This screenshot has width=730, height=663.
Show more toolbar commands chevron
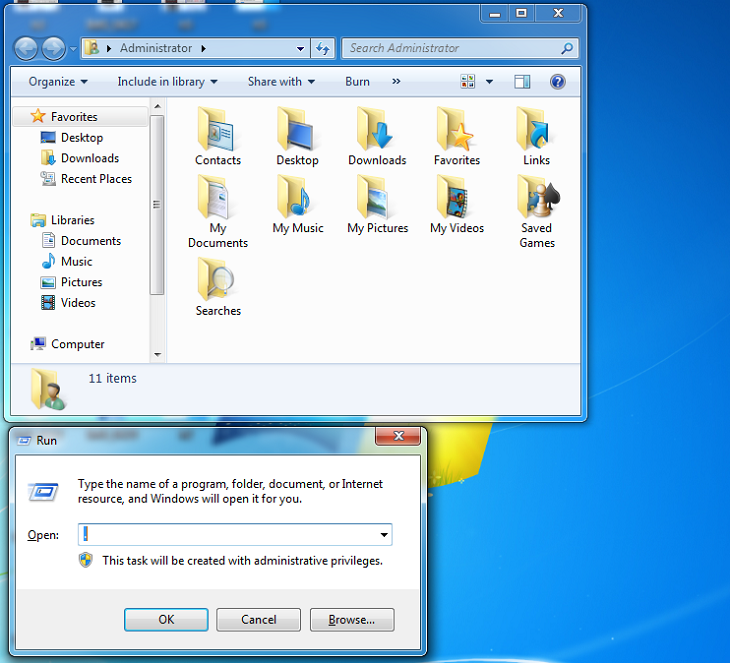[x=396, y=81]
